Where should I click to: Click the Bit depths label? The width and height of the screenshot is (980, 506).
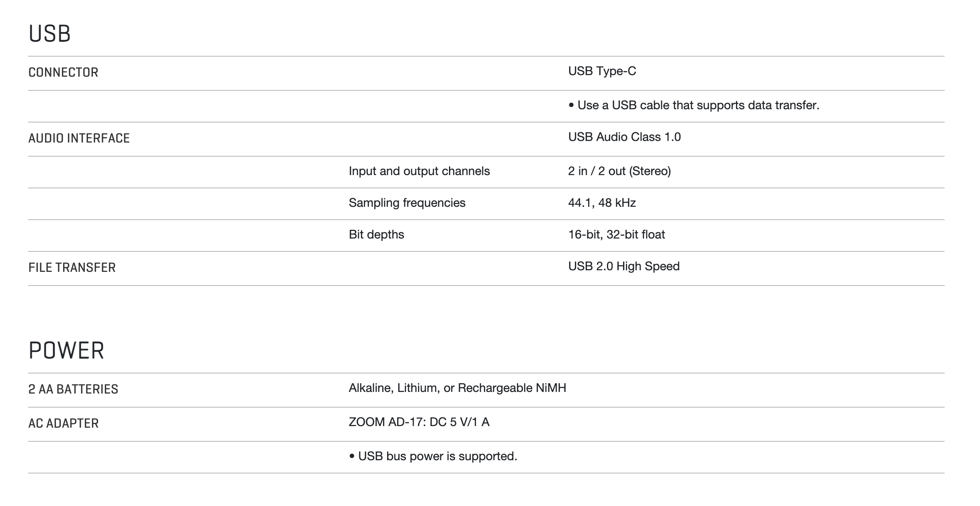pyautogui.click(x=376, y=235)
